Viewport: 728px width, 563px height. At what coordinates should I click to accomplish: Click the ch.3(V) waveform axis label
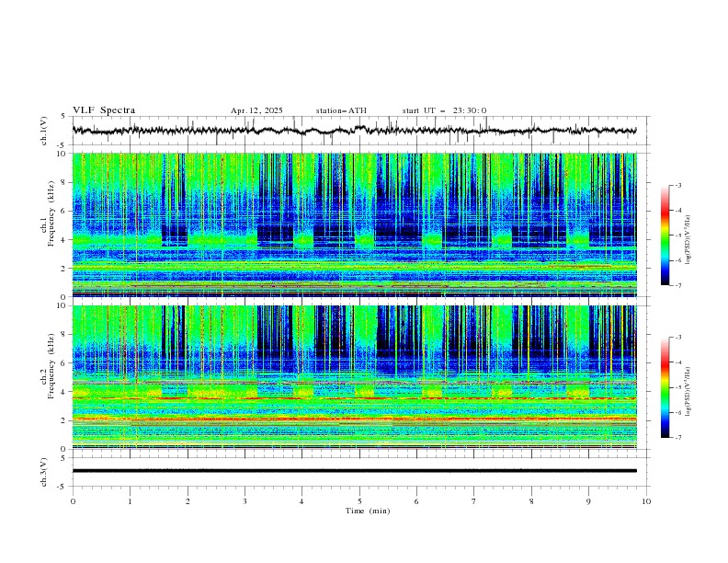(44, 472)
